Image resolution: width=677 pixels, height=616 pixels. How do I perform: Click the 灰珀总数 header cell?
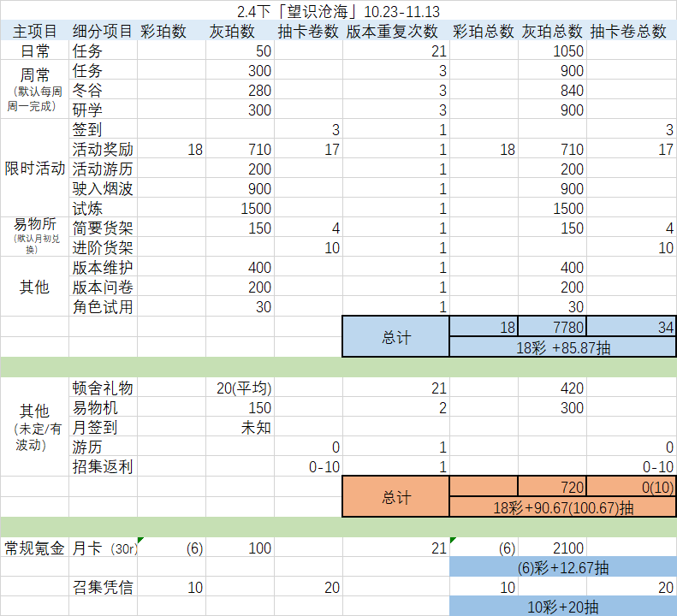point(552,31)
